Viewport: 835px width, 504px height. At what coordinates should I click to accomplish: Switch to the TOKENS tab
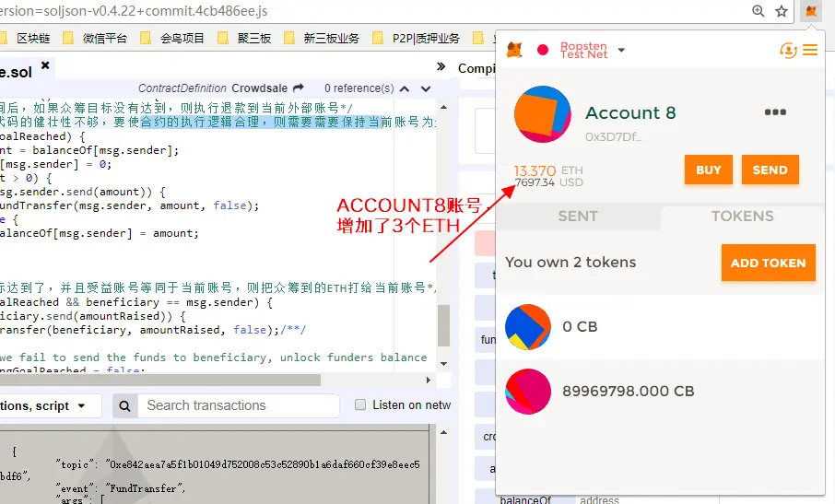coord(742,217)
